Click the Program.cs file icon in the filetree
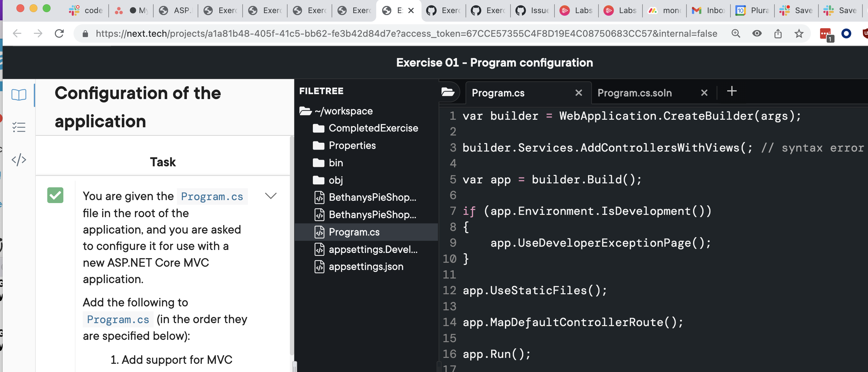This screenshot has height=372, width=868. click(x=319, y=232)
